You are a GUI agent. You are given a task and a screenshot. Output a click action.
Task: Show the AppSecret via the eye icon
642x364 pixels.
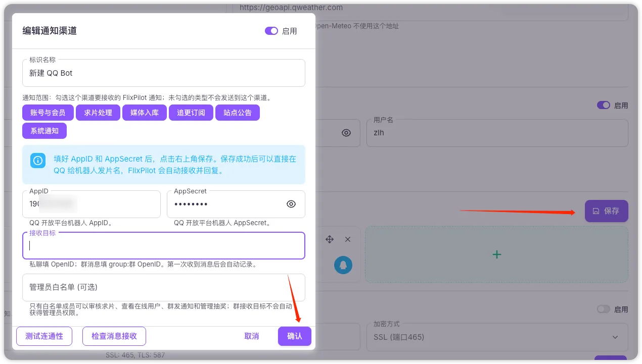click(x=291, y=204)
